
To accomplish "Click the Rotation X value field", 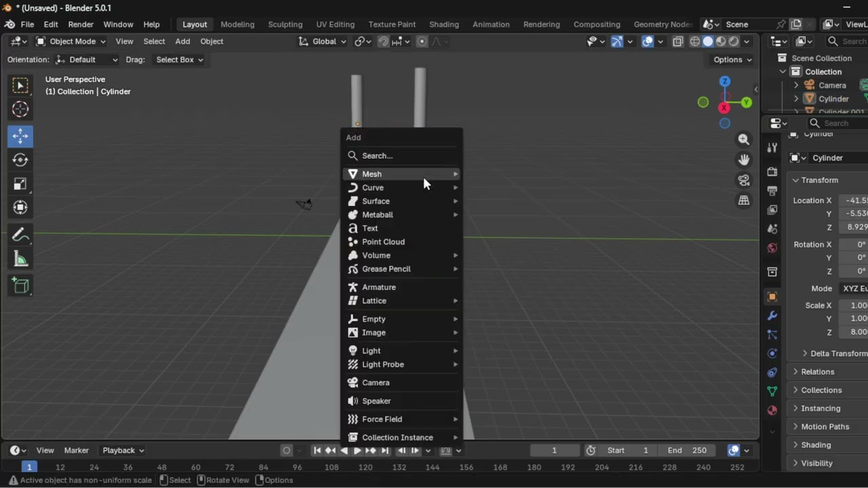I will click(854, 245).
